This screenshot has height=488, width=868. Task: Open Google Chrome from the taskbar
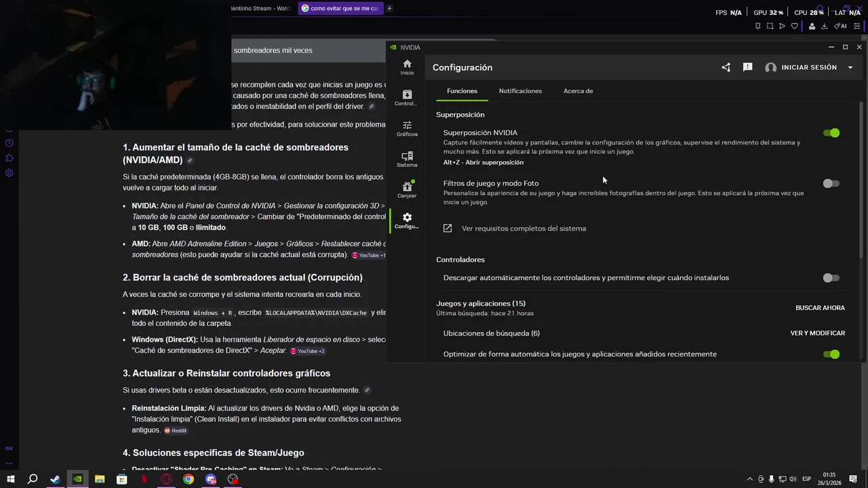pos(189,479)
